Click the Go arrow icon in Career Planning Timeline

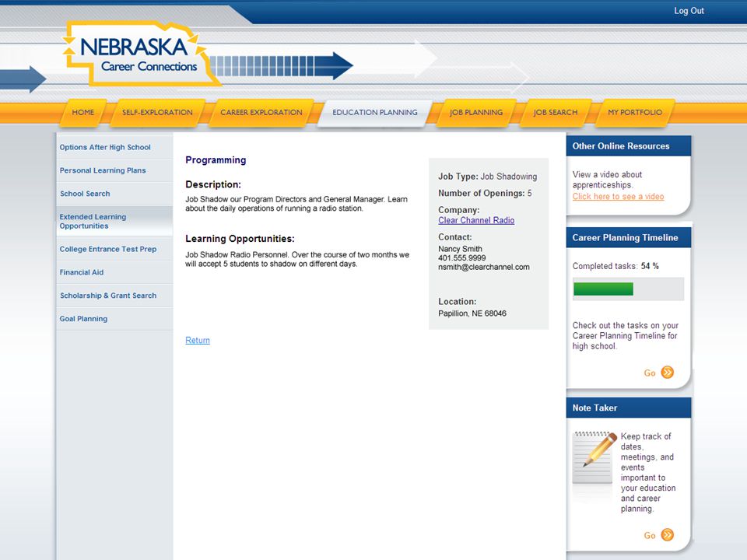[x=668, y=373]
